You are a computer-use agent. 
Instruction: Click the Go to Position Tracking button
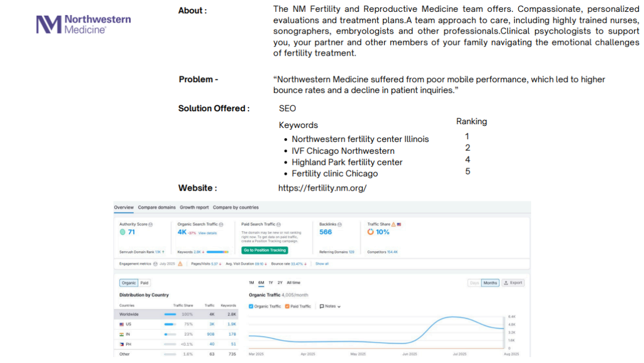[265, 250]
